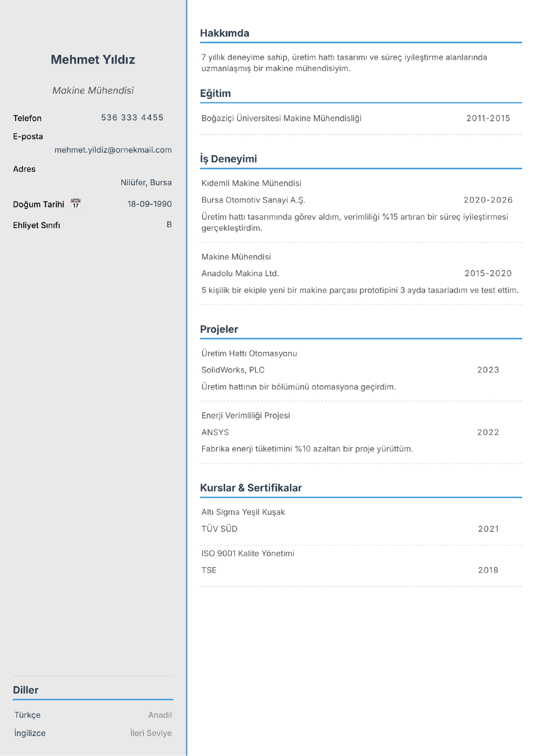Select the Projeler section heading

(x=219, y=330)
